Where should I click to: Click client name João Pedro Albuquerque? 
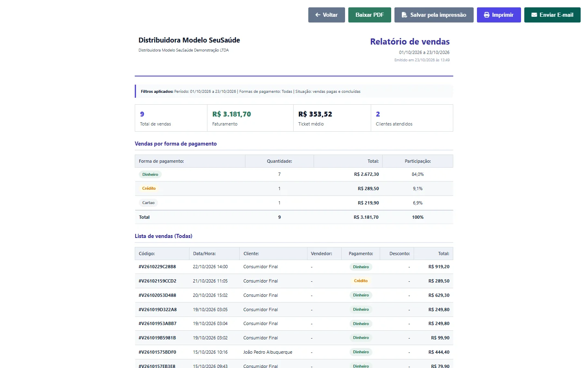pos(268,352)
